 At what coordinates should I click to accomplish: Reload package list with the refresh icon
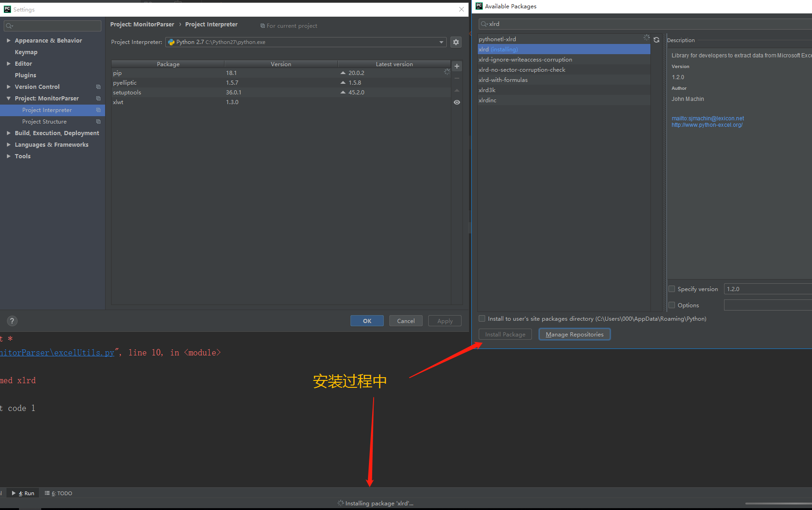[656, 40]
